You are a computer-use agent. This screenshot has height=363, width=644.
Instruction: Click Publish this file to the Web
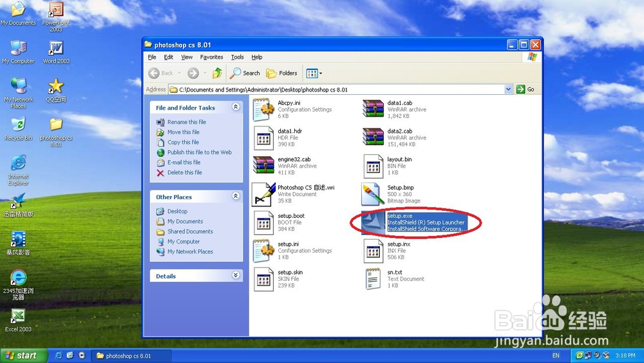coord(200,152)
